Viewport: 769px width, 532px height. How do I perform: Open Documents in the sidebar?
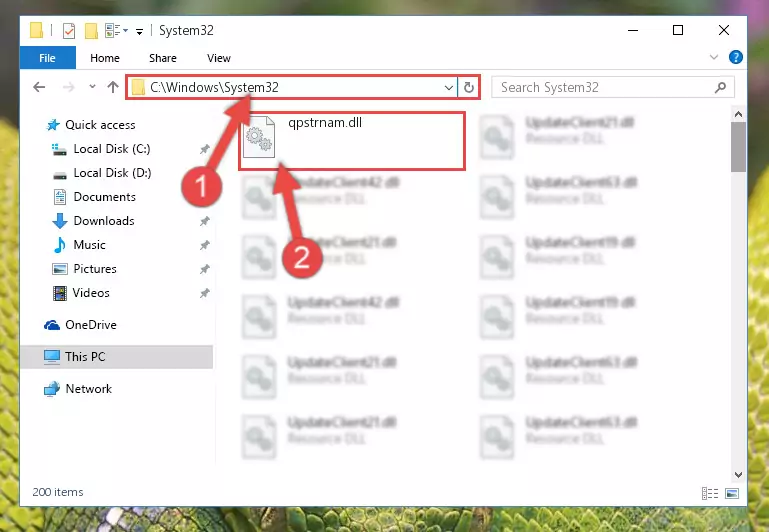pos(104,197)
